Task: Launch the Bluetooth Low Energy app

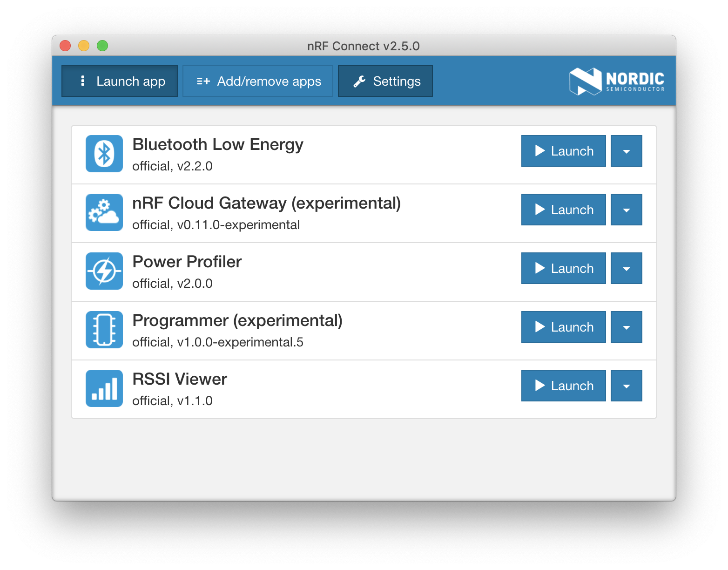Action: point(563,151)
